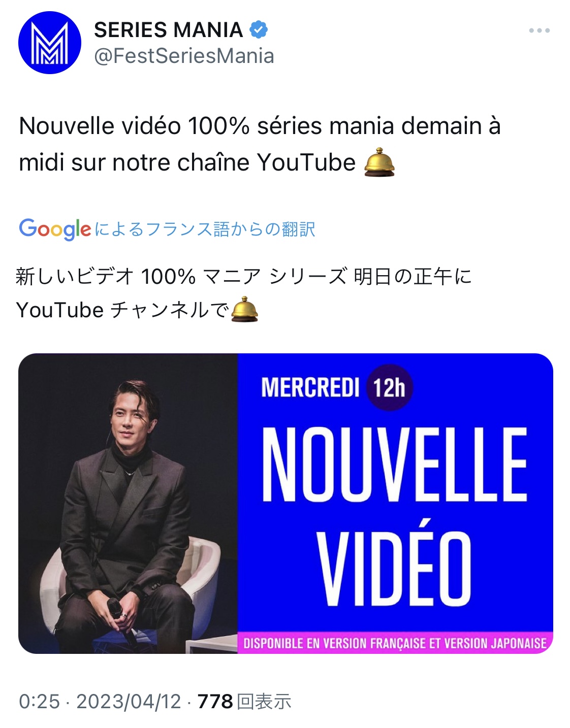Open the three-dot more options menu
Image resolution: width=570 pixels, height=728 pixels.
coord(539,30)
